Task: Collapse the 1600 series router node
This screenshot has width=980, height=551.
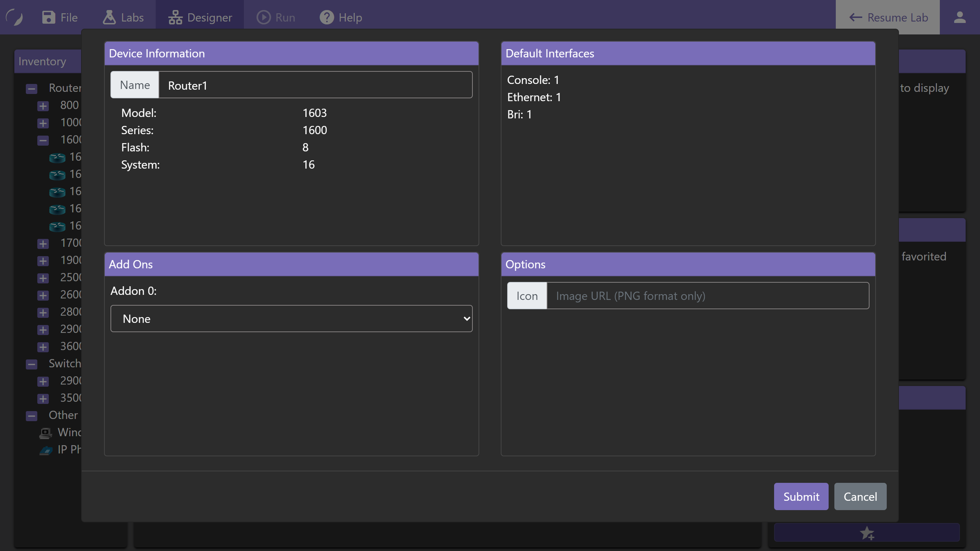Action: pos(43,140)
